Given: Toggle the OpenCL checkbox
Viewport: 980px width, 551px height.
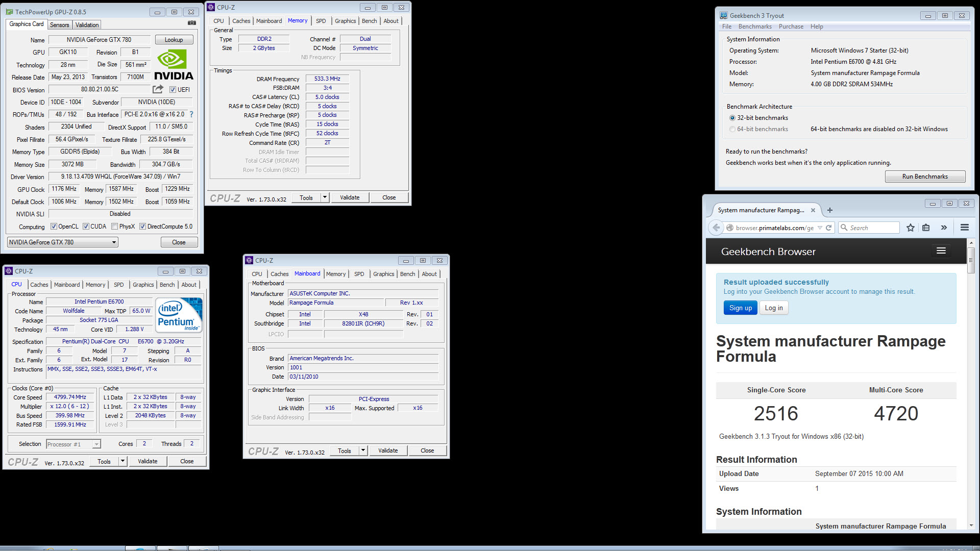Looking at the screenshot, I should (x=54, y=227).
